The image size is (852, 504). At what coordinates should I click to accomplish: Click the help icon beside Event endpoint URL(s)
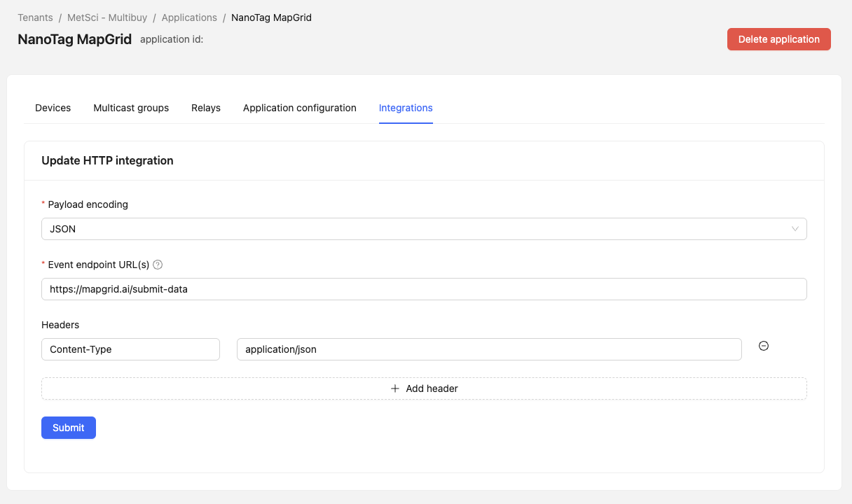click(x=158, y=265)
